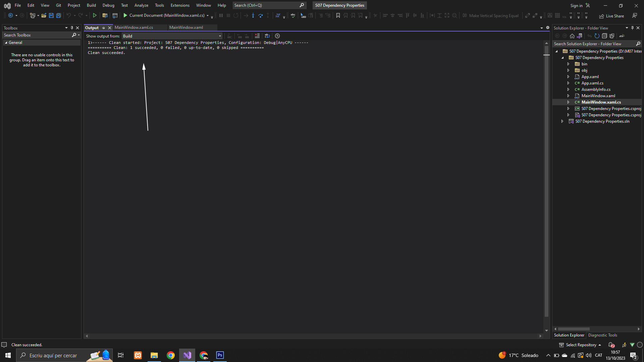This screenshot has height=362, width=644.
Task: Expand the bin folder node
Action: click(568, 64)
